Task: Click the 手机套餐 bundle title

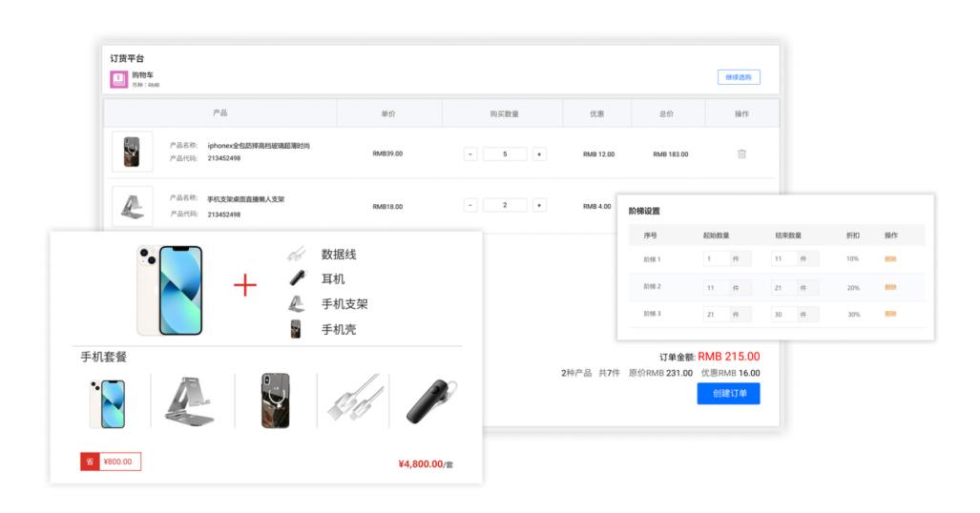Action: tap(104, 357)
